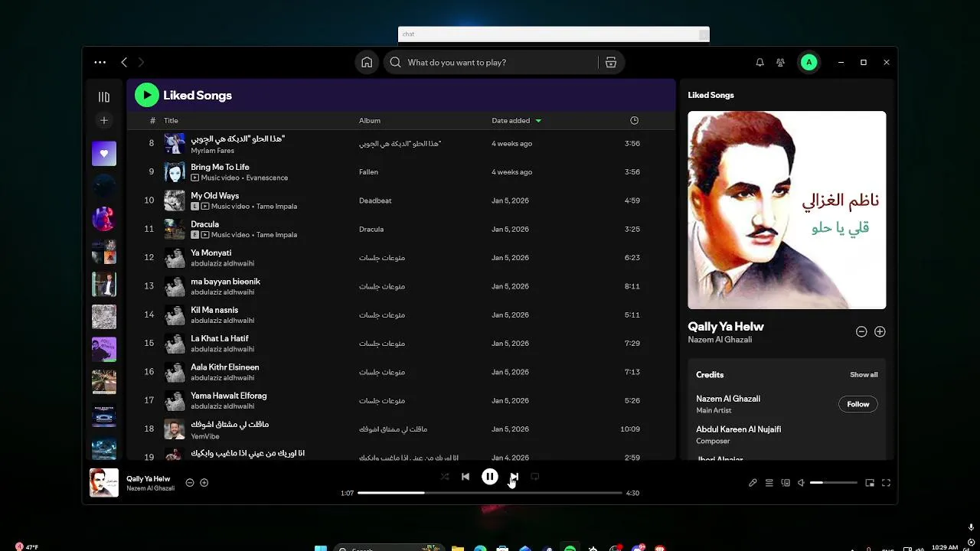Toggle the Your Library sidebar icon

pyautogui.click(x=104, y=97)
